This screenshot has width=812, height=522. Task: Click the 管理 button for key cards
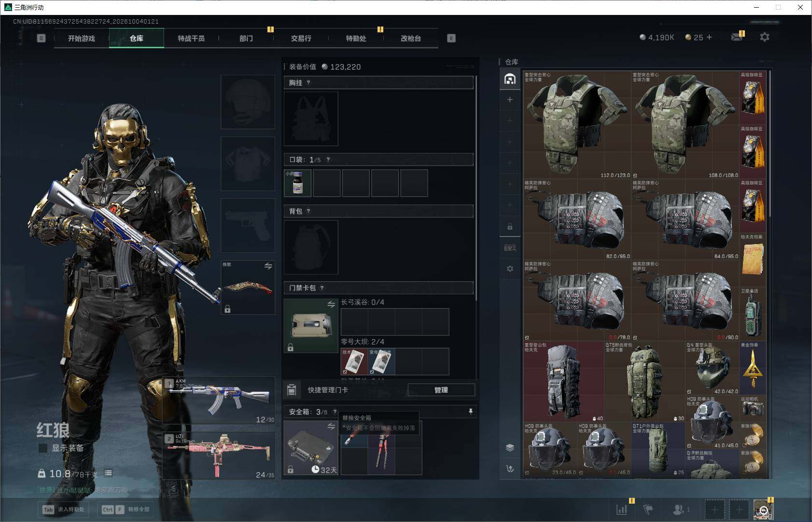point(441,390)
